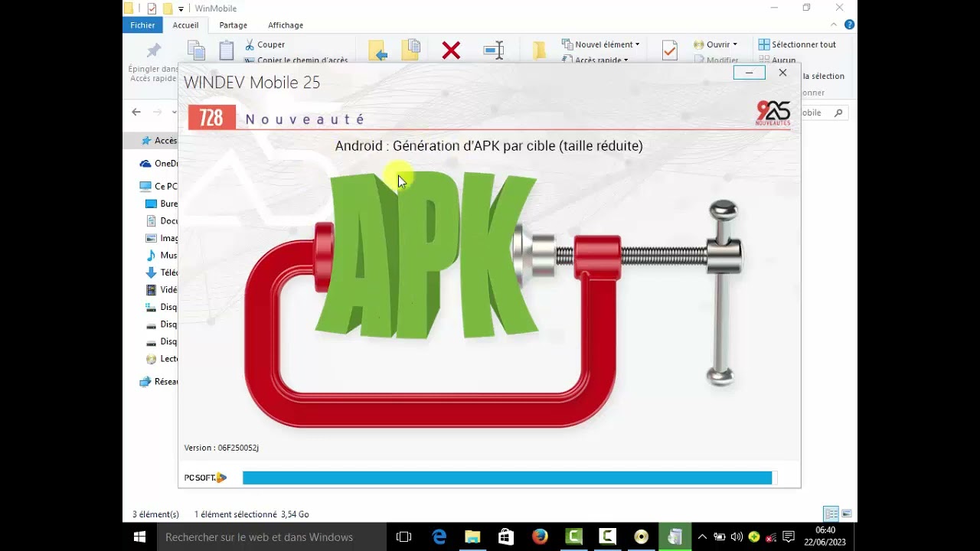The height and width of the screenshot is (551, 980).
Task: Launch Firefox from taskbar
Action: [540, 537]
